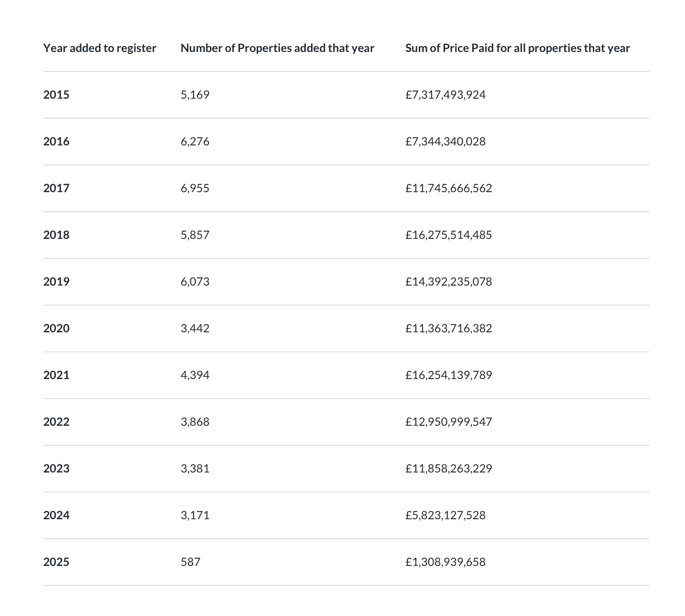Screen dimensions: 685x616
Task: Select the 3,381 properties count
Action: point(195,469)
